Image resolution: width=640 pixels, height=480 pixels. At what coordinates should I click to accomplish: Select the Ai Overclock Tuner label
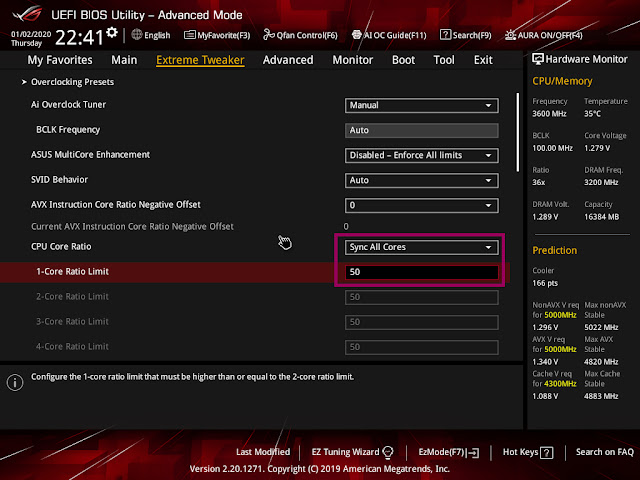68,105
